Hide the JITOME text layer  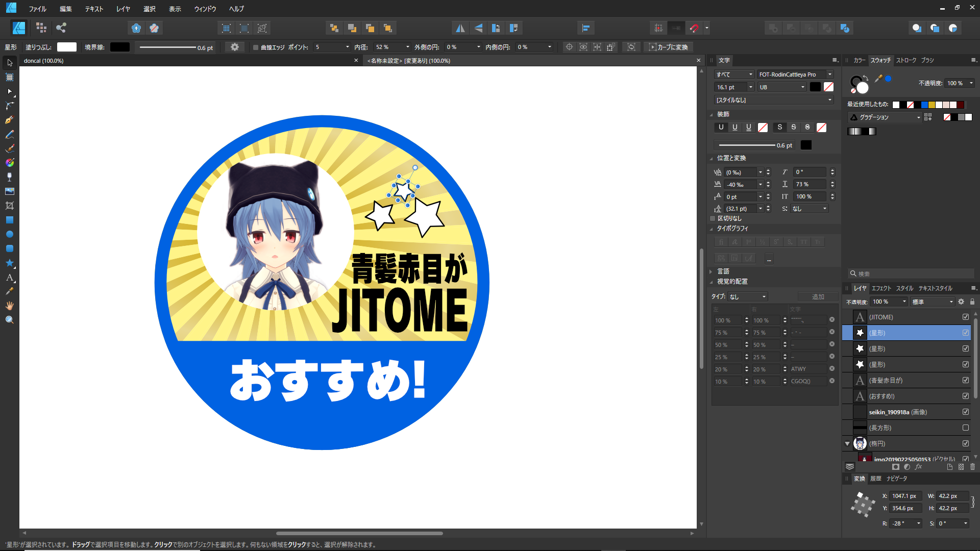965,317
